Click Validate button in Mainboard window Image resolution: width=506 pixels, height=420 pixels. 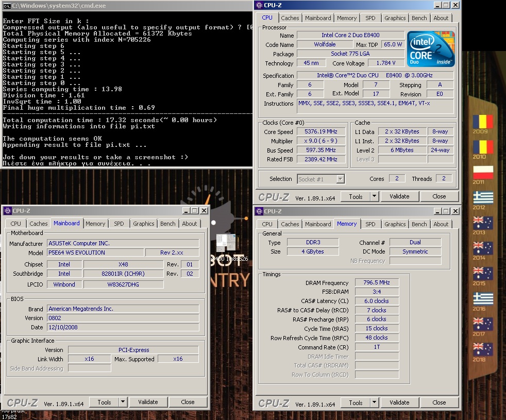pos(148,402)
